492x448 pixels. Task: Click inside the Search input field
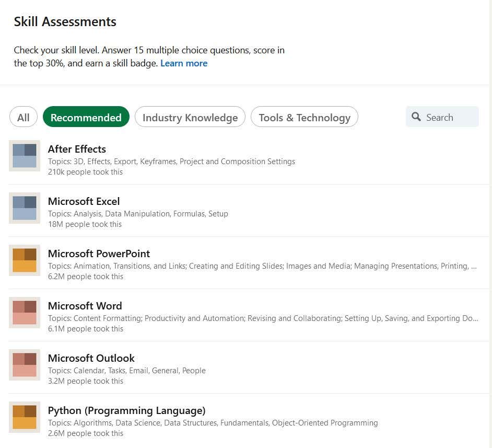tap(447, 117)
